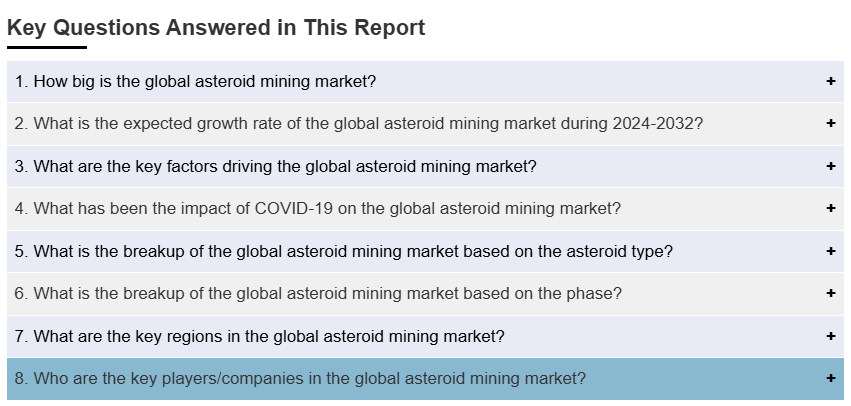Open question about impact of COVID-19
The height and width of the screenshot is (406, 851).
317,208
